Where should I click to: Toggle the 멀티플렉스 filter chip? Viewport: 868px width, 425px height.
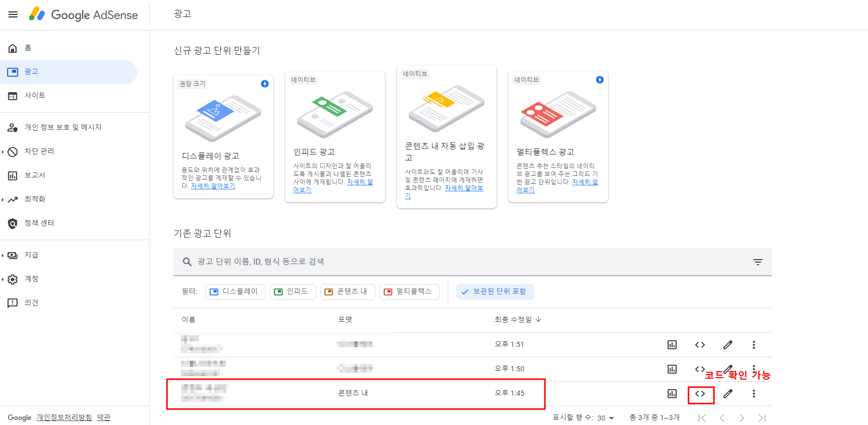click(409, 291)
